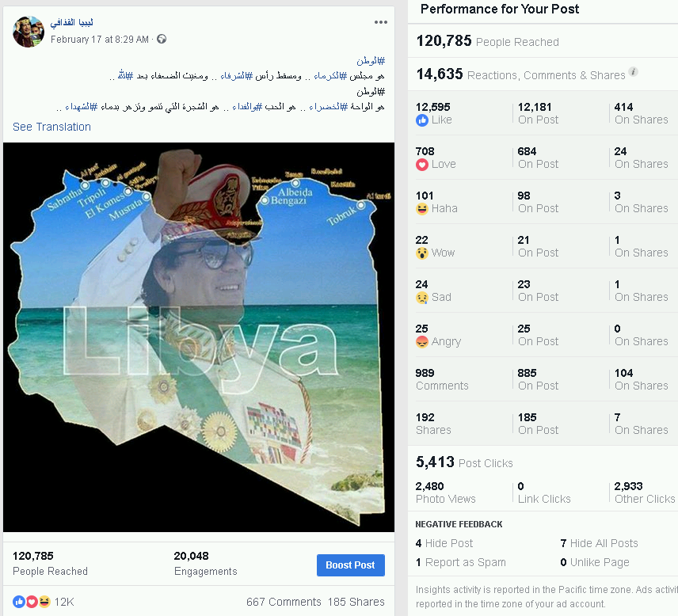This screenshot has height=616, width=678.
Task: Click the February 17 post timestamp
Action: (x=100, y=40)
